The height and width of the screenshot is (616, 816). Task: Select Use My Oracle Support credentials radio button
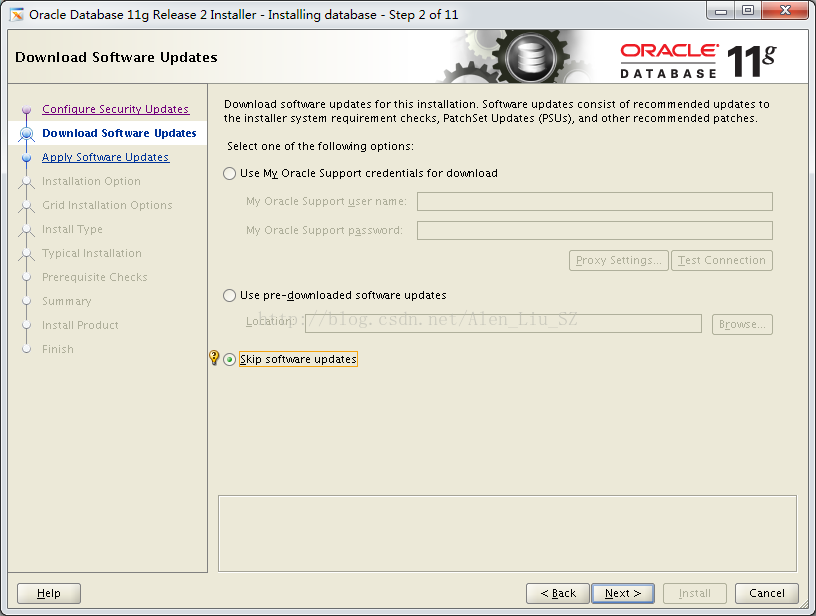pyautogui.click(x=230, y=174)
